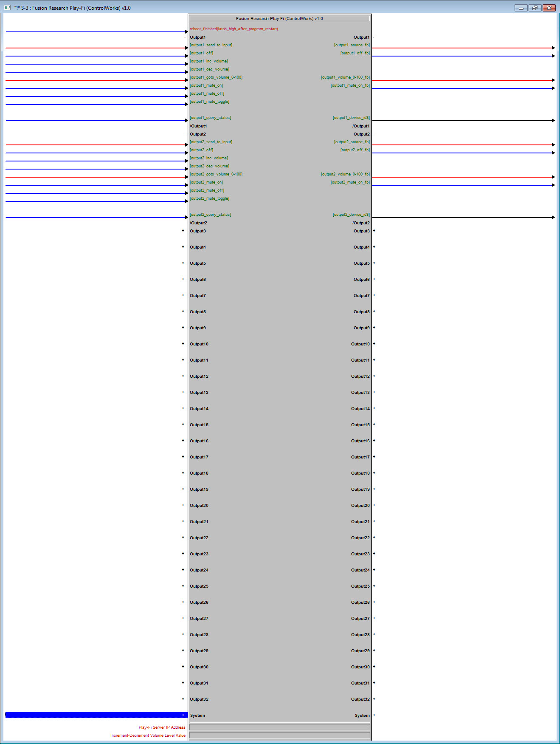Click the [output1_query_status] input label
Image resolution: width=560 pixels, height=744 pixels.
coord(210,118)
